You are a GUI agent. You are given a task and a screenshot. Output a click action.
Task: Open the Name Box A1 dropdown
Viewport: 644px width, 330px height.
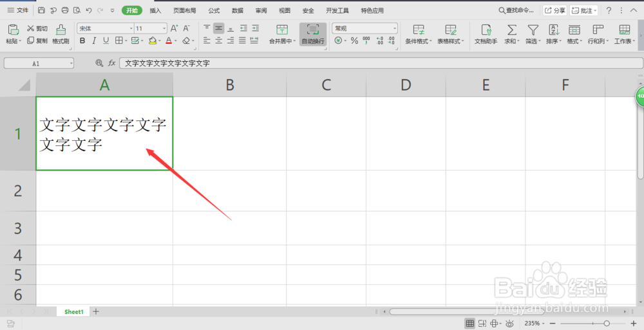(71, 63)
